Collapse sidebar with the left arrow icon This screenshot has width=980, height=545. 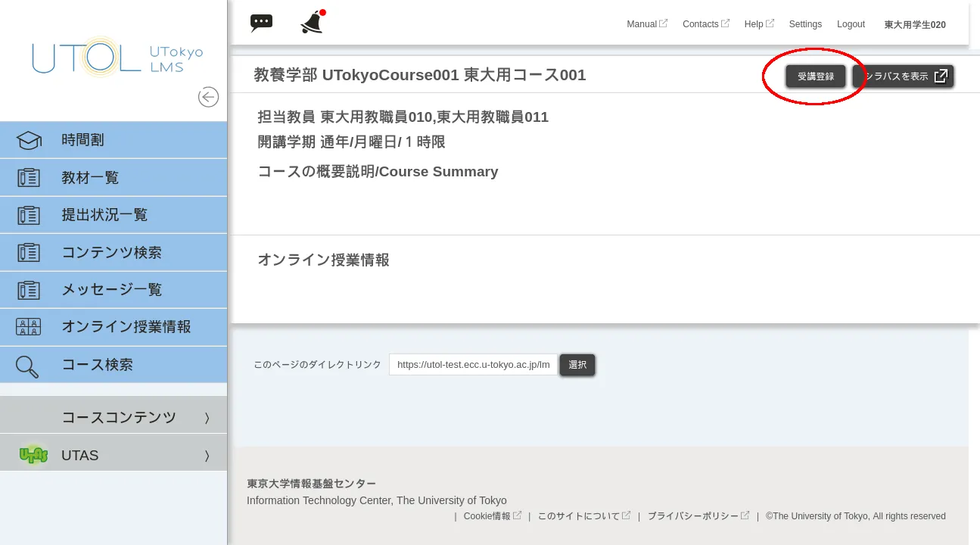tap(208, 97)
